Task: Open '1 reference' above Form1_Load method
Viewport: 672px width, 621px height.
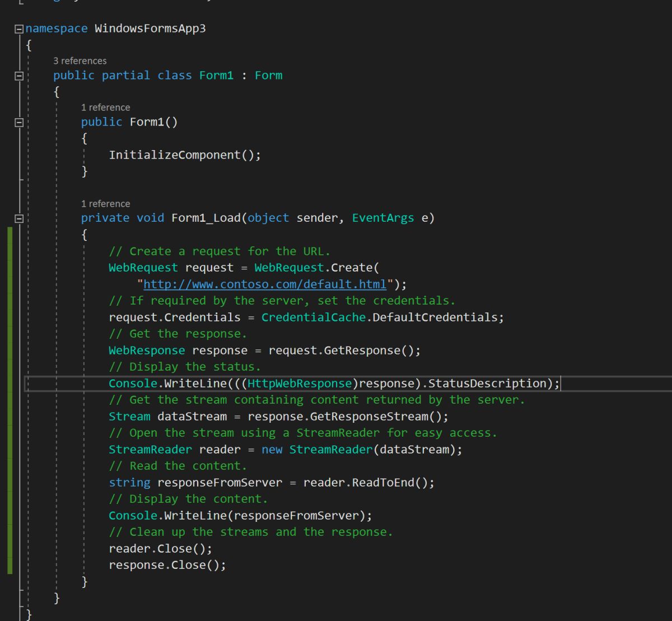Action: coord(105,204)
